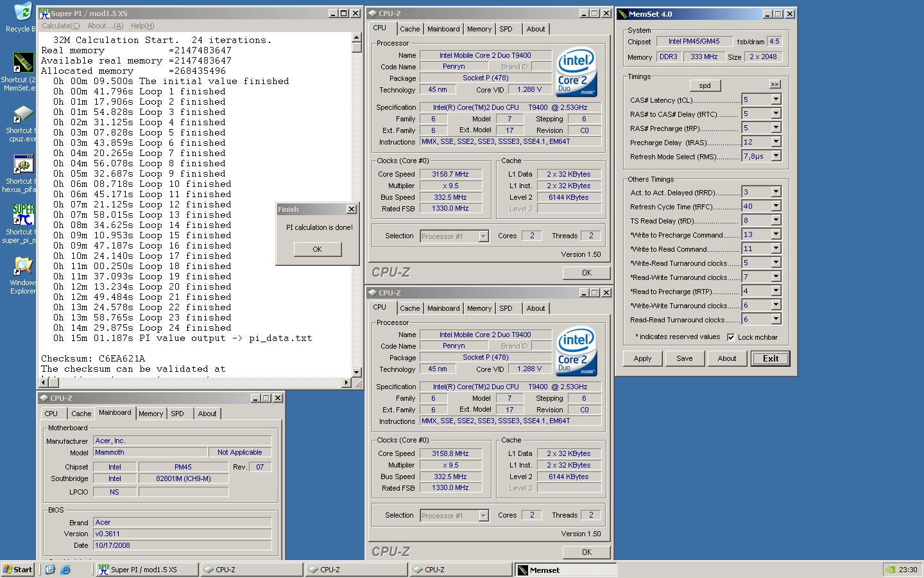
Task: Click OK in upper CPU-Z window
Action: click(x=586, y=273)
